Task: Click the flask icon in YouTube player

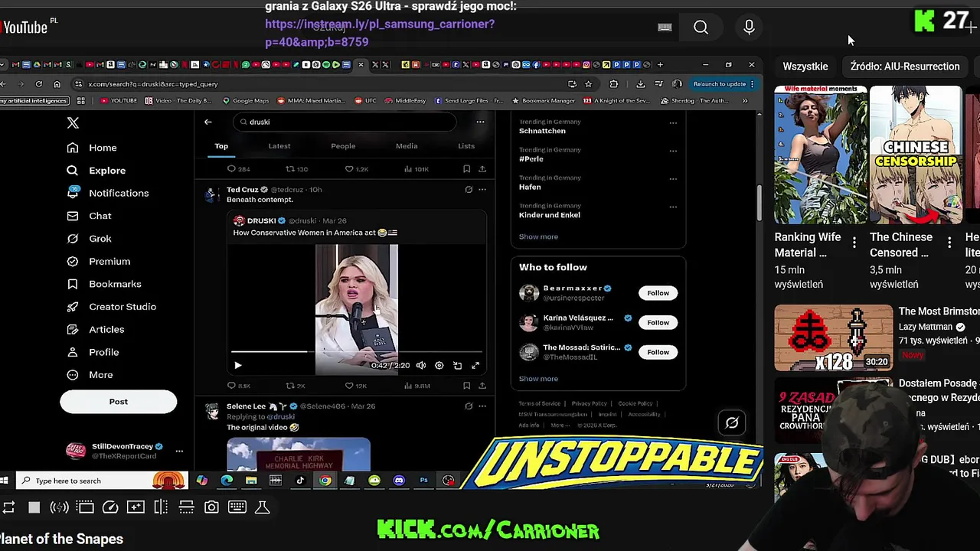Action: pos(262,507)
